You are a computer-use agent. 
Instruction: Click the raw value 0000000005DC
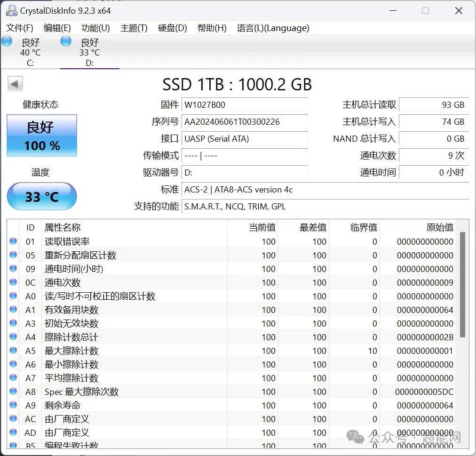point(424,392)
